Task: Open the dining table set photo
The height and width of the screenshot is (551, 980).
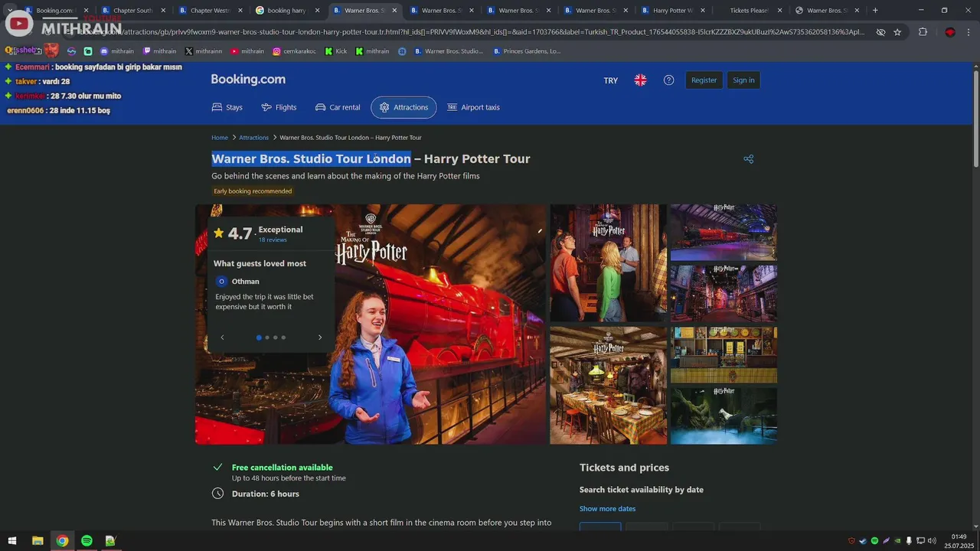Action: pos(608,386)
